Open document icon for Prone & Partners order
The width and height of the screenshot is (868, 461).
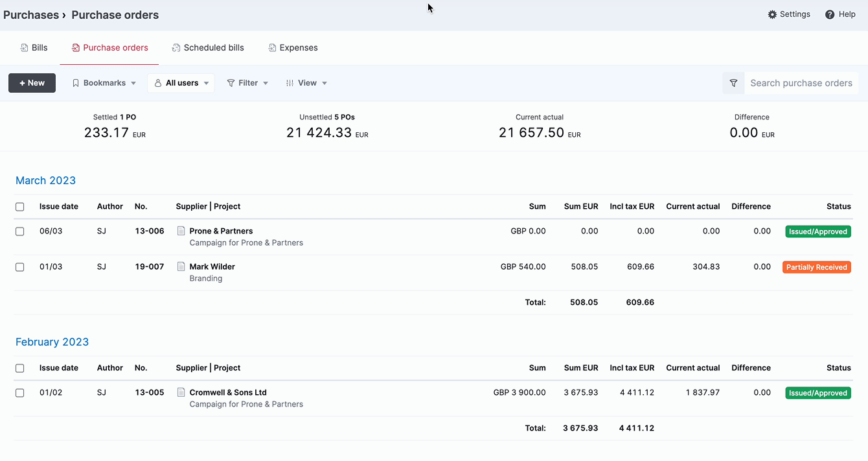pyautogui.click(x=181, y=231)
